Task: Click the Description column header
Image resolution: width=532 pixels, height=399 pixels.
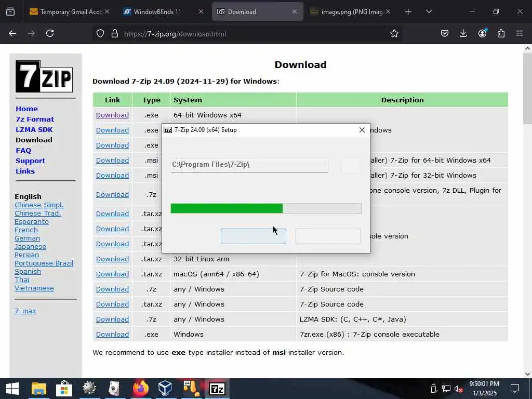Action: pos(403,100)
